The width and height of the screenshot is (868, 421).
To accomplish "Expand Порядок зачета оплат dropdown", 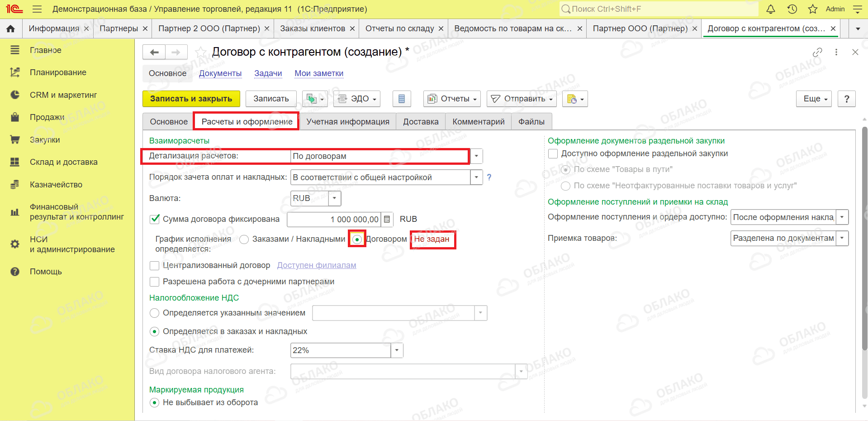I will (x=476, y=177).
